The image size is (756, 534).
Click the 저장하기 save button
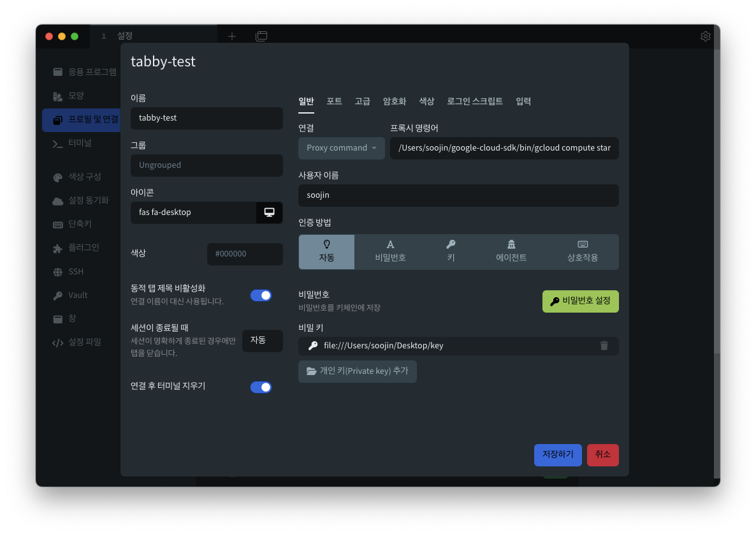tap(558, 455)
